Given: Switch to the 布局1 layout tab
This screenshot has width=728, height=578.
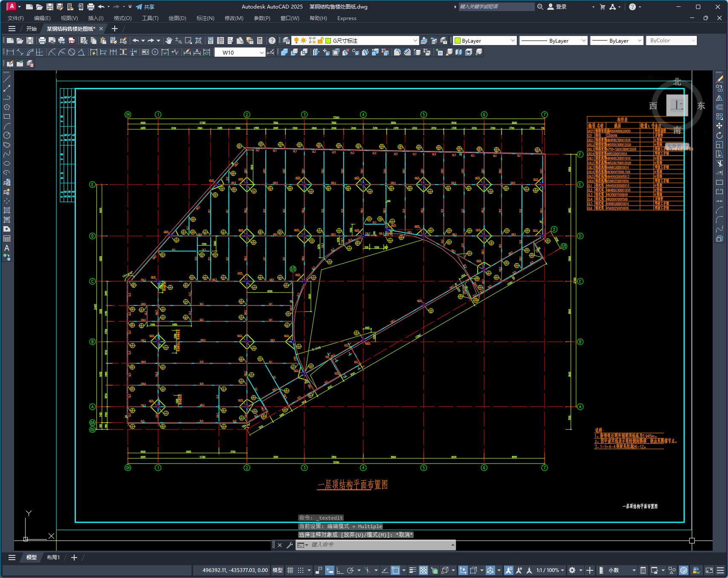Looking at the screenshot, I should tap(53, 558).
